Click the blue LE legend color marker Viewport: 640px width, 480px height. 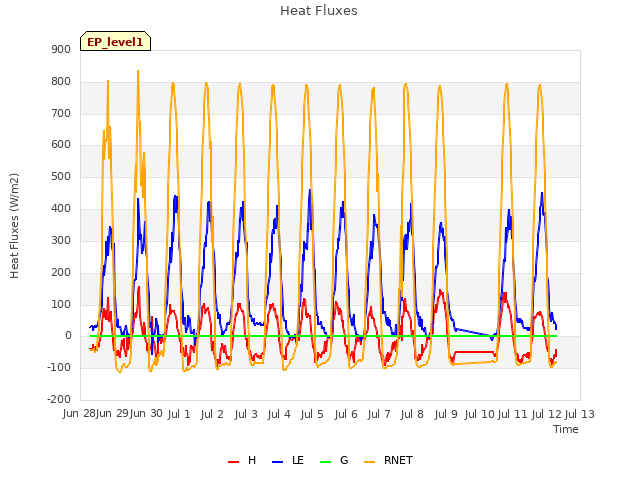(x=278, y=462)
